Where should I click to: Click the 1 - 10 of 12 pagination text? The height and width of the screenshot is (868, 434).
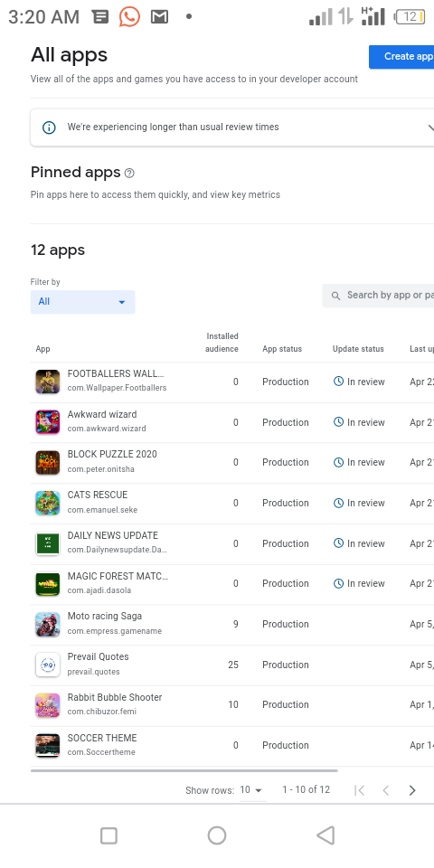[307, 790]
